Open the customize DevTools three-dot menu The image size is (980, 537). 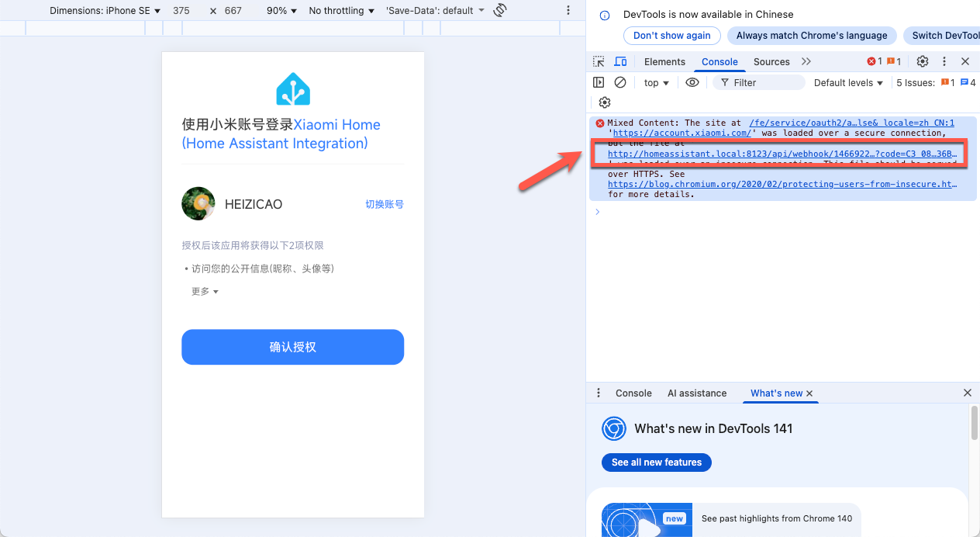click(x=944, y=61)
